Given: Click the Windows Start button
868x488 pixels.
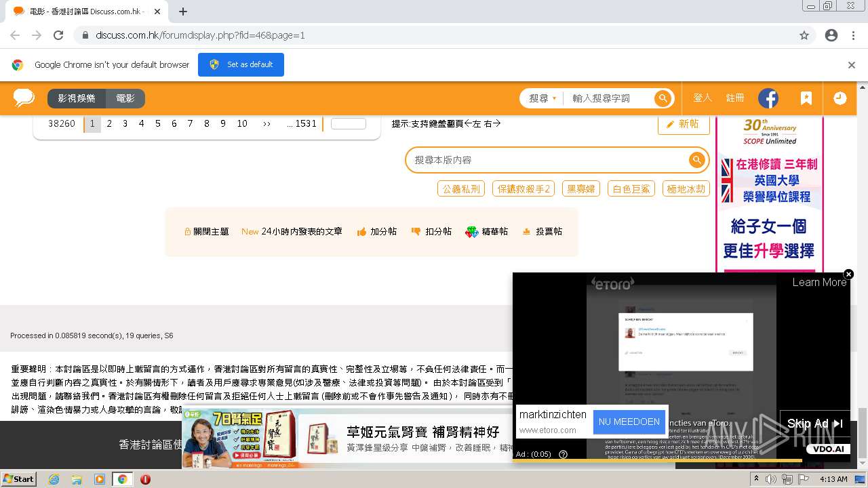Looking at the screenshot, I should (19, 479).
